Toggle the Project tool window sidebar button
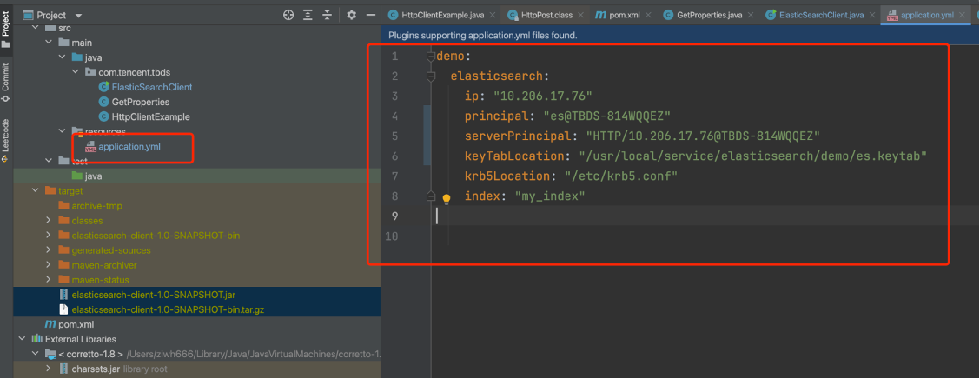This screenshot has width=980, height=379. 6,28
